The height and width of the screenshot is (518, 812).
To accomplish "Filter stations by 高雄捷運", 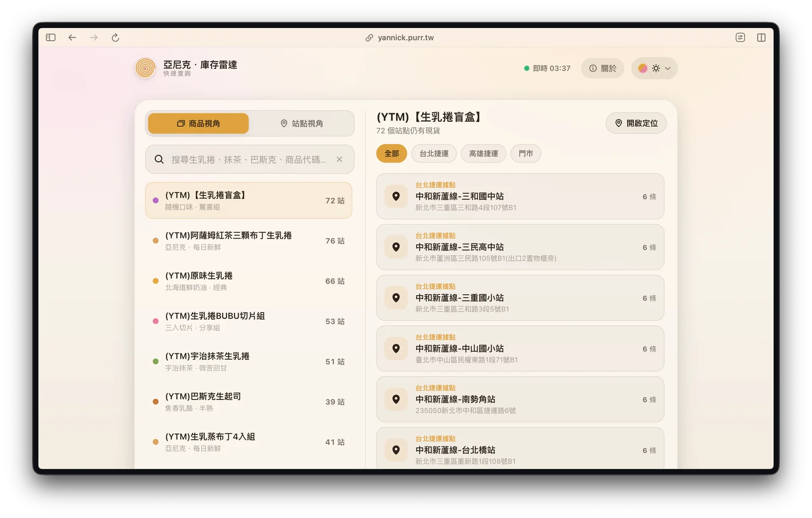I will coord(484,153).
